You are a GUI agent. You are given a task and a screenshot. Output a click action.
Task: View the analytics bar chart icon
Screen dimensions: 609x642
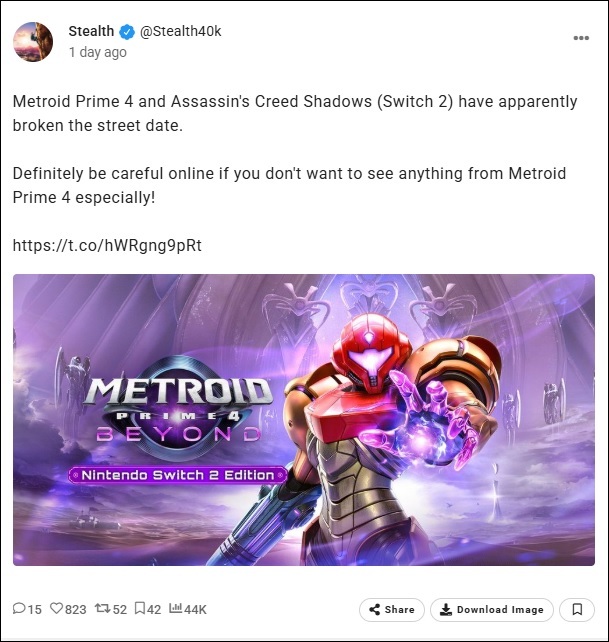pyautogui.click(x=175, y=608)
